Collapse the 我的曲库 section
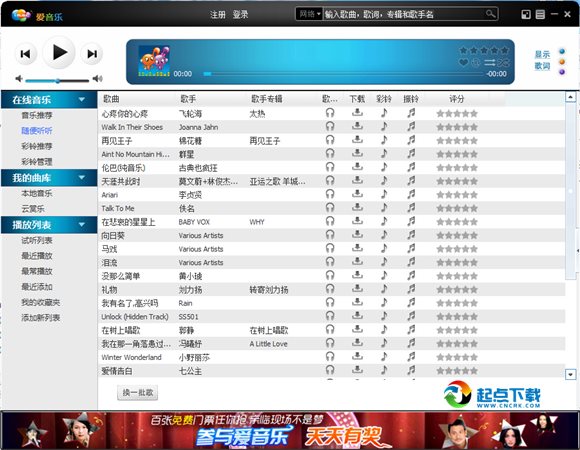Image resolution: width=580 pixels, height=450 pixels. 82,177
